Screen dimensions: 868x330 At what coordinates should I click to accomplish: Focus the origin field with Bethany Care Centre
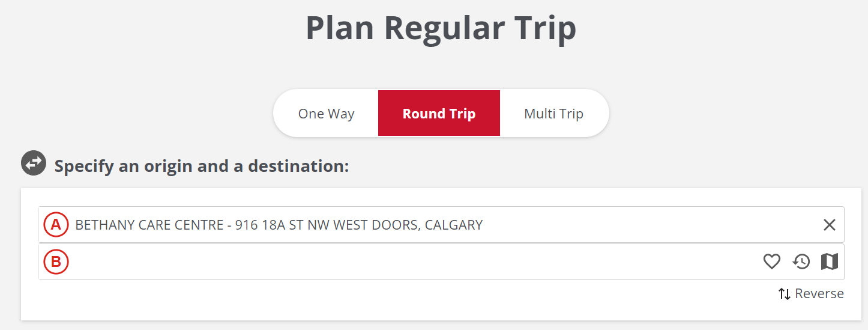point(360,225)
